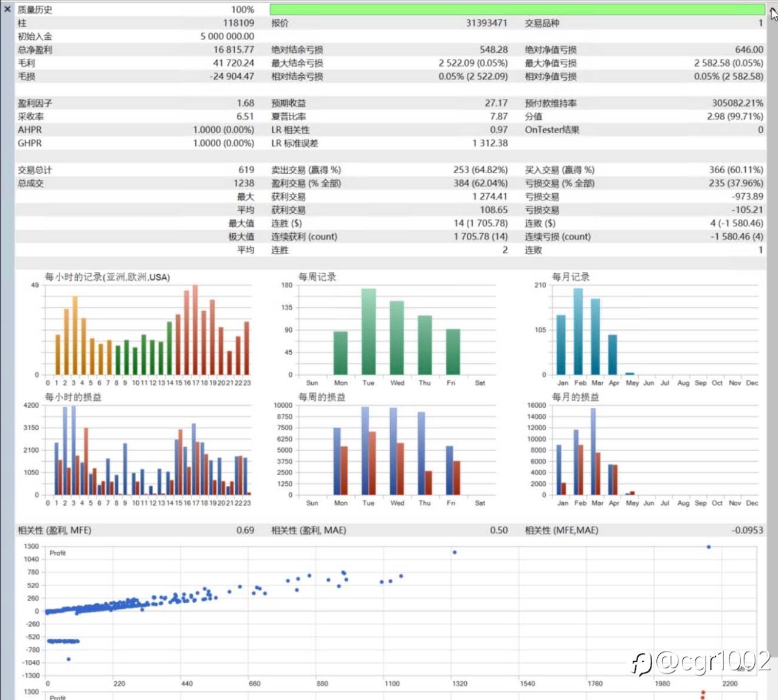Click the 每月的损益 chart title
This screenshot has height=700, width=778.
(x=576, y=397)
